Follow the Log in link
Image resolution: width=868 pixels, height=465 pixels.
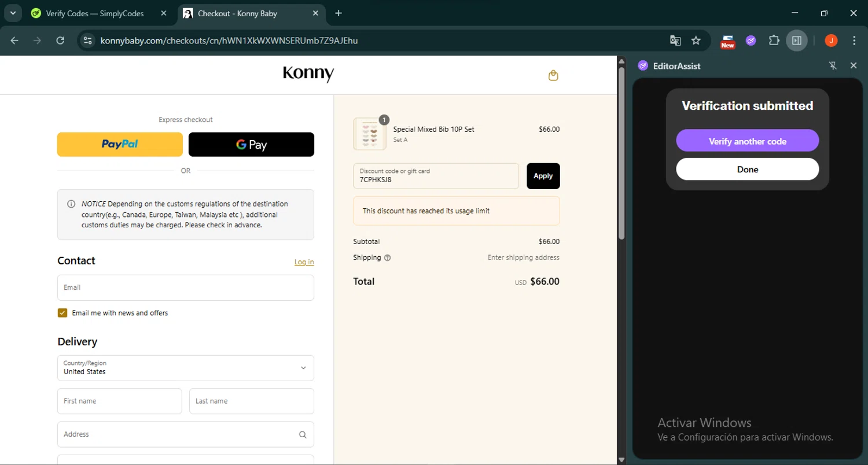(304, 262)
